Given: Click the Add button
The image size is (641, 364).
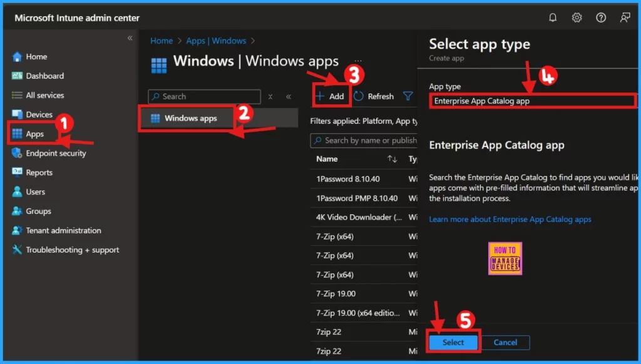Looking at the screenshot, I should [331, 96].
